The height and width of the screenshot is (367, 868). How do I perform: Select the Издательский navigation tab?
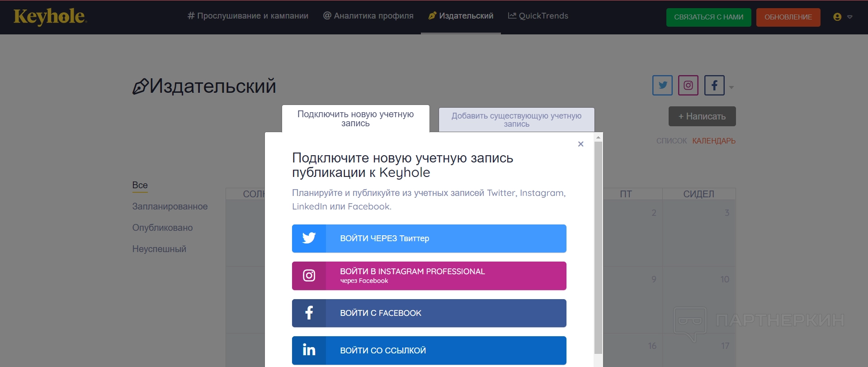pos(461,16)
